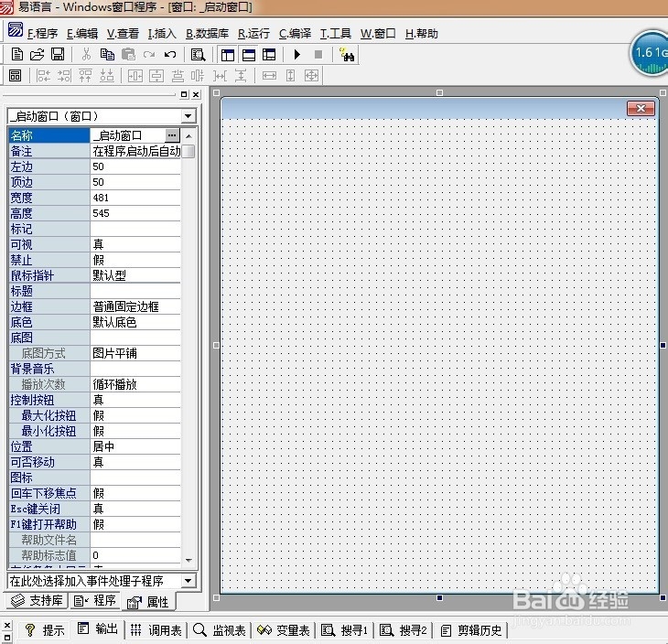Image resolution: width=668 pixels, height=644 pixels.
Task: Click the Open file toolbar icon
Action: (x=38, y=55)
